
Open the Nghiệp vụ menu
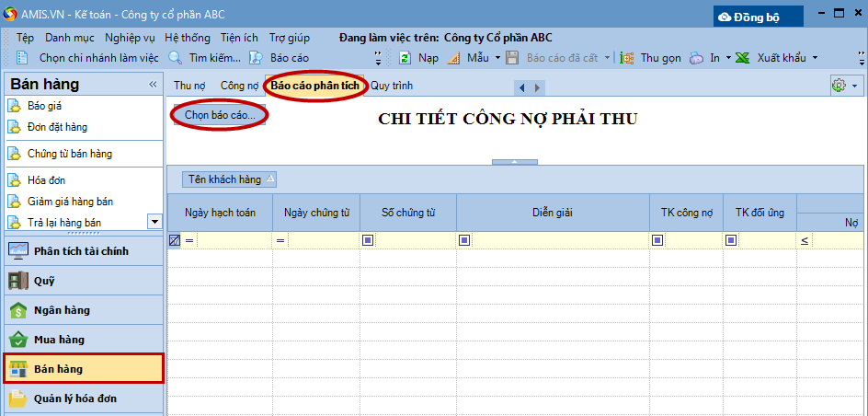click(x=130, y=38)
